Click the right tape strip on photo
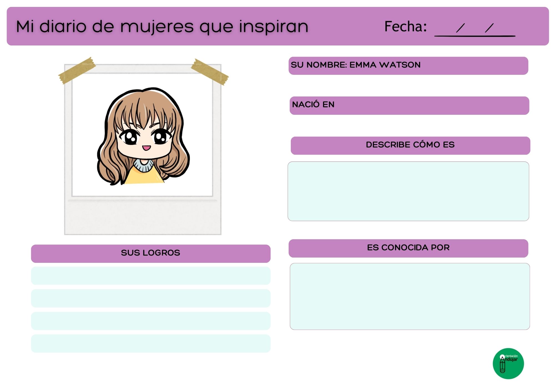555x392 pixels. click(x=210, y=72)
